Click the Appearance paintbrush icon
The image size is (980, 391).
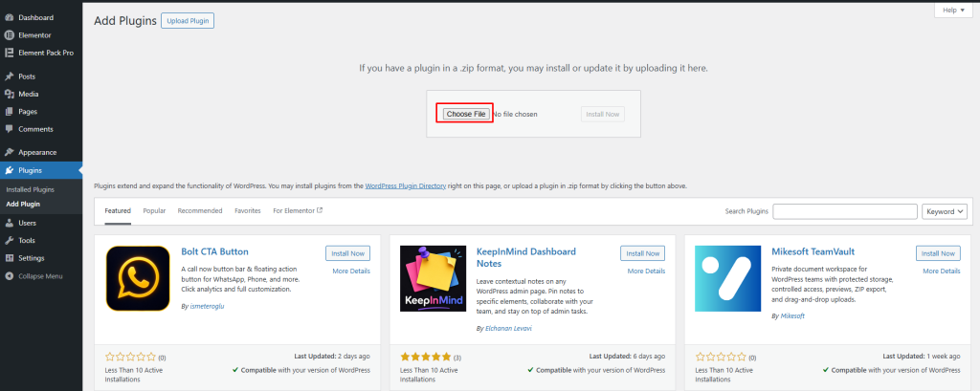(x=9, y=152)
